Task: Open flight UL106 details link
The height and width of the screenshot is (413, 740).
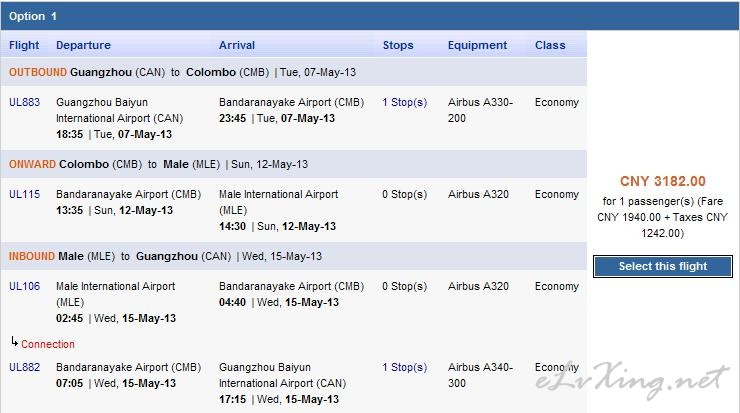Action: pos(25,287)
